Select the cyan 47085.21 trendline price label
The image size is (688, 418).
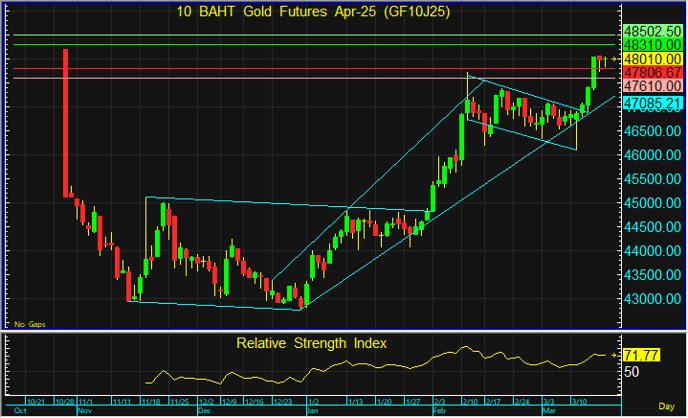[x=652, y=103]
